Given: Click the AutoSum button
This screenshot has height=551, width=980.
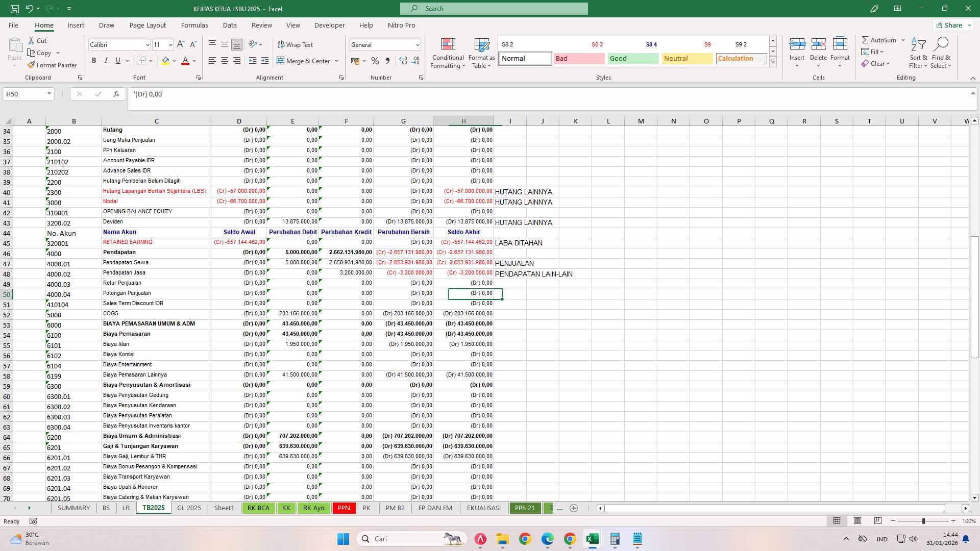Looking at the screenshot, I should (880, 39).
